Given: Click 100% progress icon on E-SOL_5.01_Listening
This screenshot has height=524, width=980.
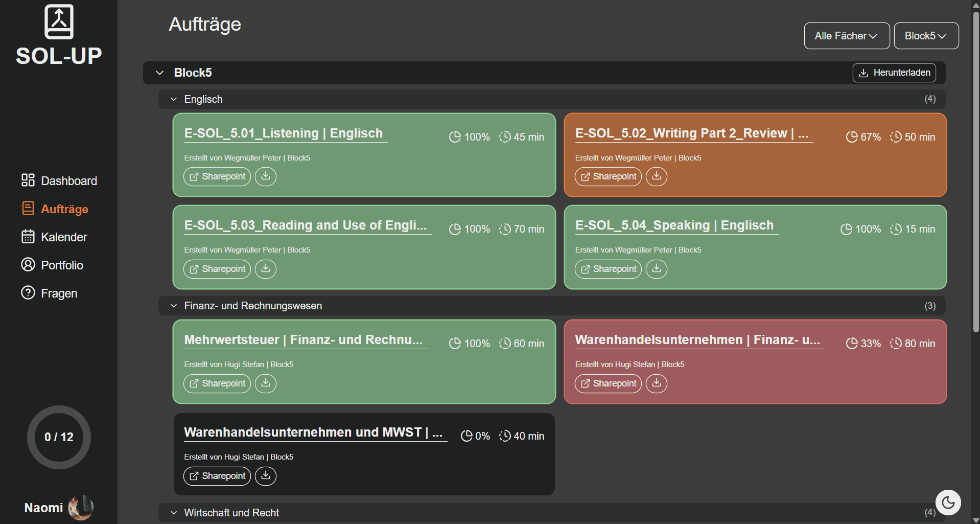Looking at the screenshot, I should pos(455,137).
